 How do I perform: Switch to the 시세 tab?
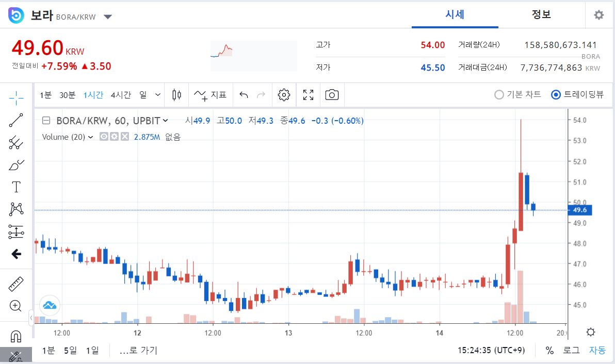455,14
